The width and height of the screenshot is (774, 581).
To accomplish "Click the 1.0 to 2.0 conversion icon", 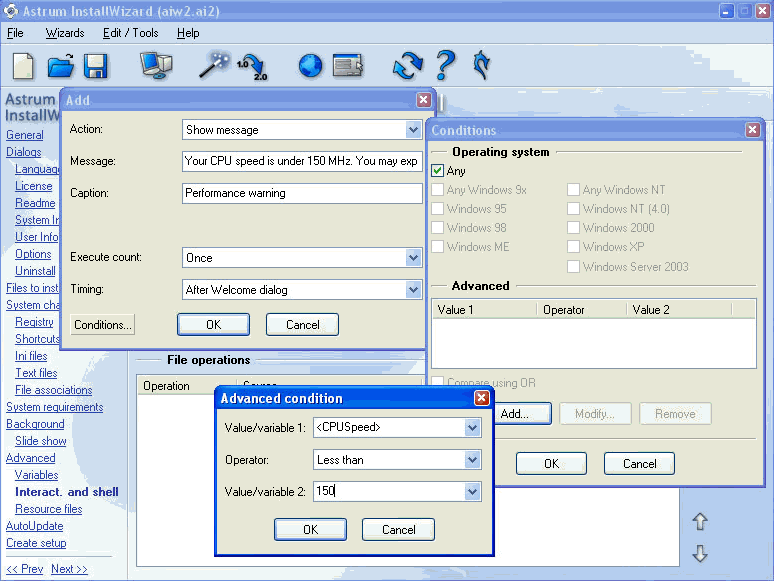I will pos(252,67).
